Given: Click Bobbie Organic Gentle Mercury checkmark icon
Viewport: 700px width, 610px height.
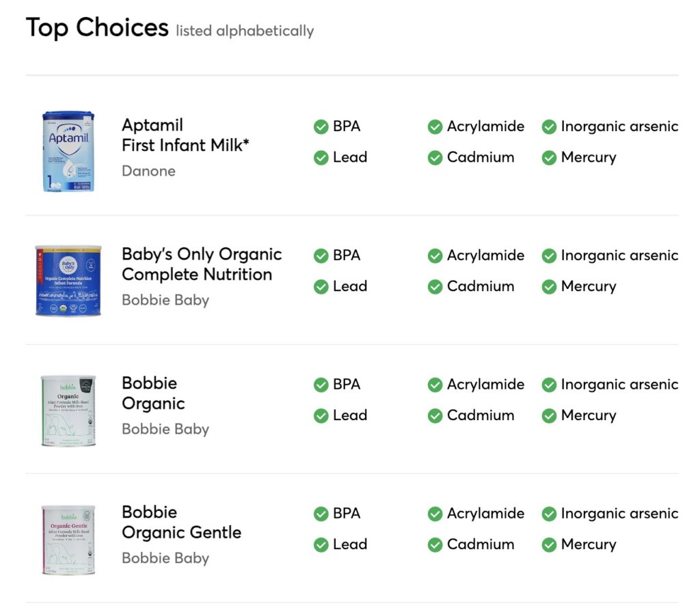Looking at the screenshot, I should [x=549, y=544].
